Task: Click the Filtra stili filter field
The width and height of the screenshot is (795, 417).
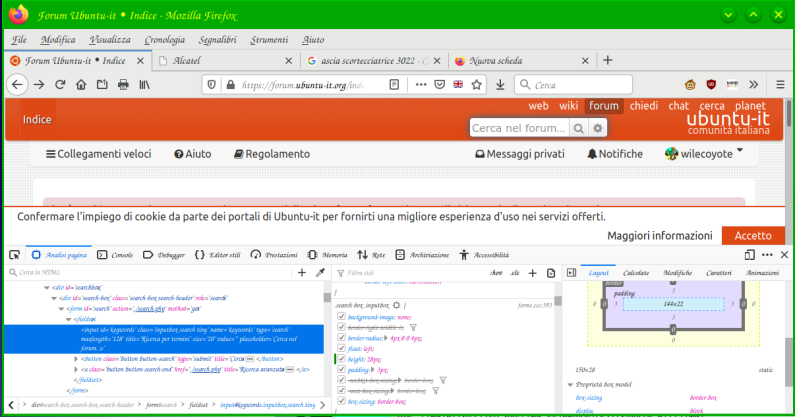Action: pyautogui.click(x=411, y=273)
